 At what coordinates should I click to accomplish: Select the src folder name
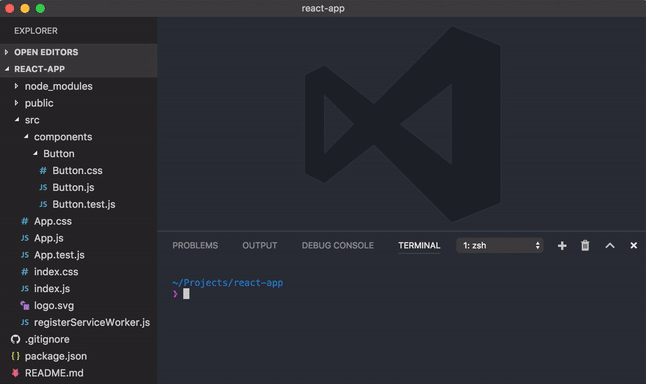click(32, 120)
